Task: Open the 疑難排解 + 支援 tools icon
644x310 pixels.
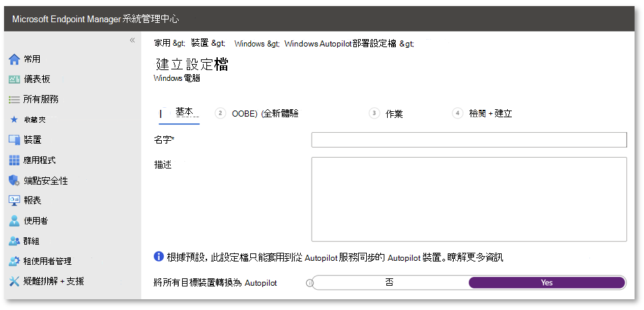Action: click(14, 281)
